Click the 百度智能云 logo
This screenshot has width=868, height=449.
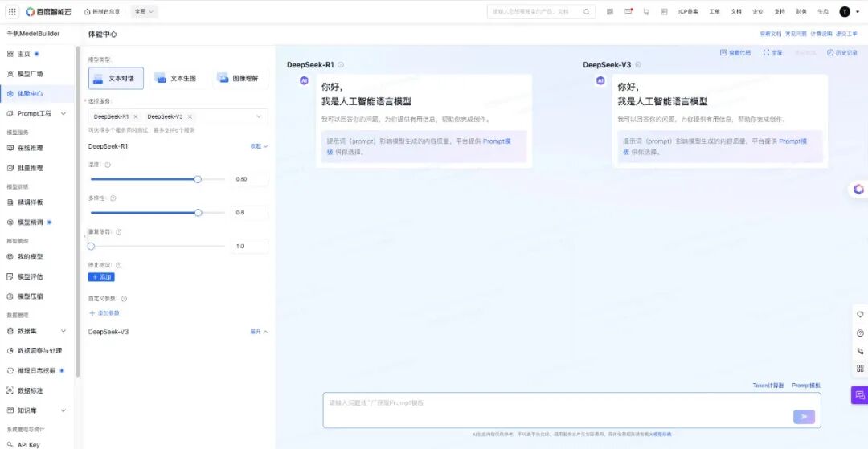48,11
